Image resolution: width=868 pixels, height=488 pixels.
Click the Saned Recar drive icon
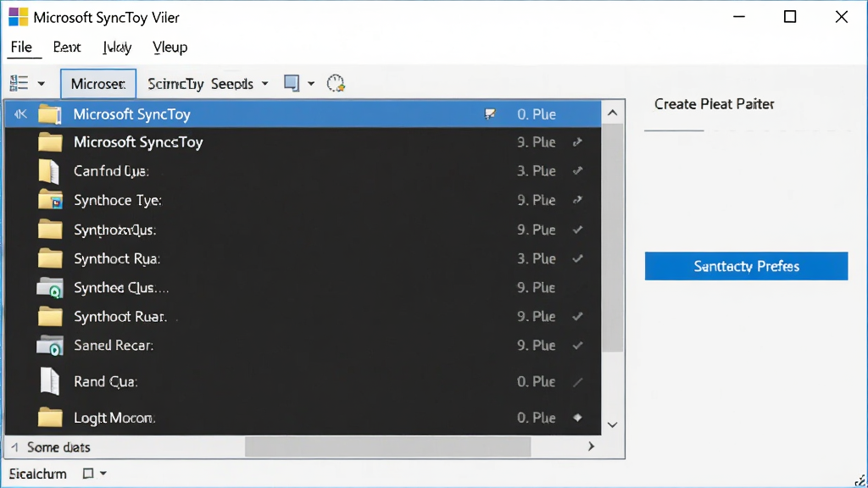tap(50, 346)
